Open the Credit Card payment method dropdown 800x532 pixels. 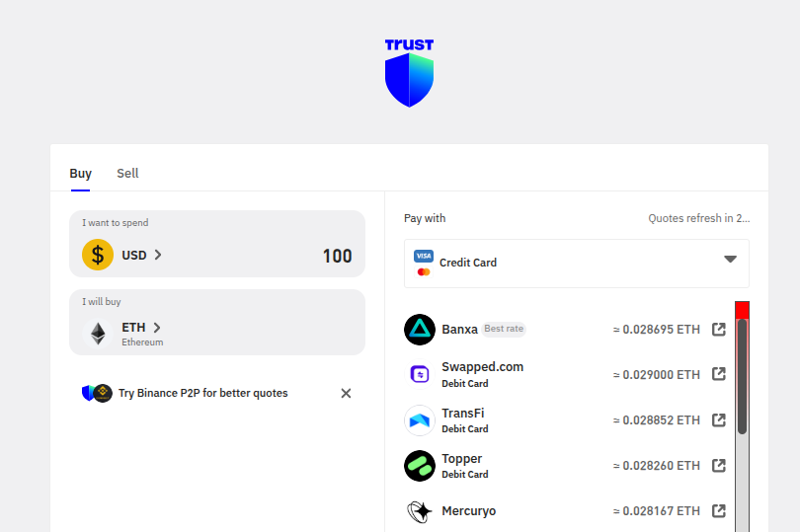577,264
